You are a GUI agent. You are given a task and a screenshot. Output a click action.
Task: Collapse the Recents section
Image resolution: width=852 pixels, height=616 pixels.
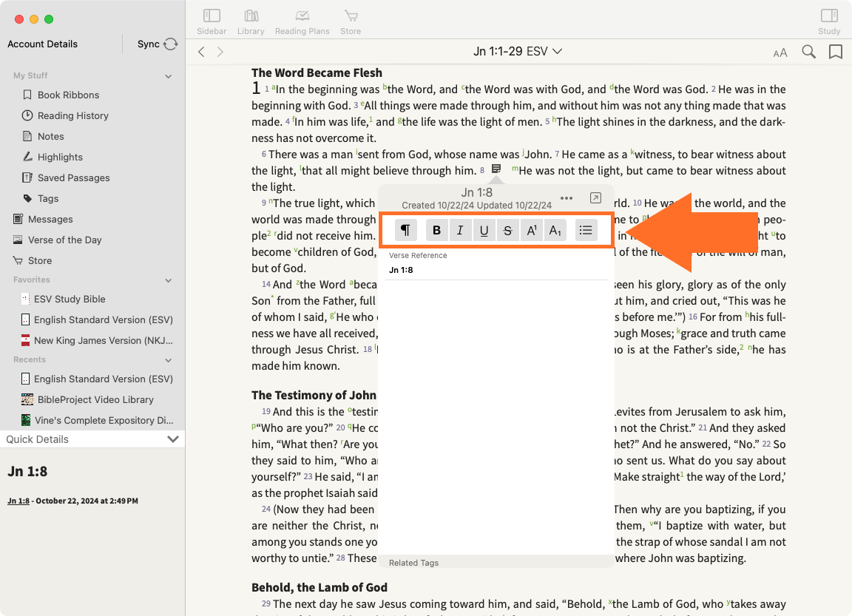pyautogui.click(x=169, y=360)
